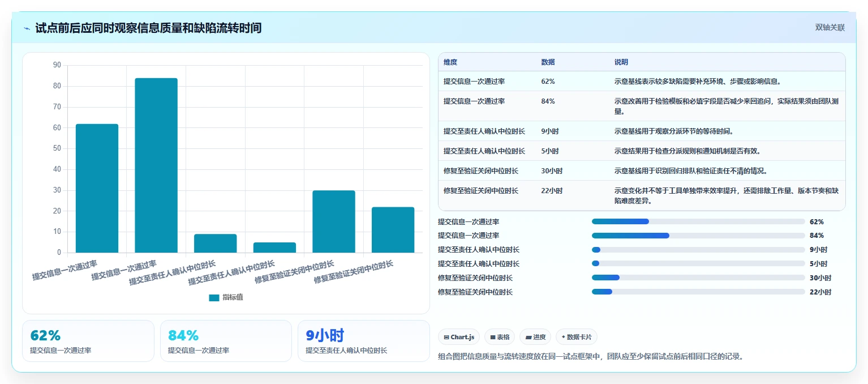Click the 维度 column header
Screen dimensions: 868x384
[450, 62]
